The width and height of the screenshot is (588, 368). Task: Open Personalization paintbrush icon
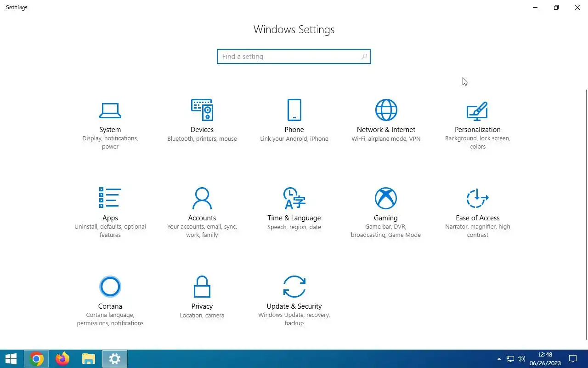pos(477,110)
